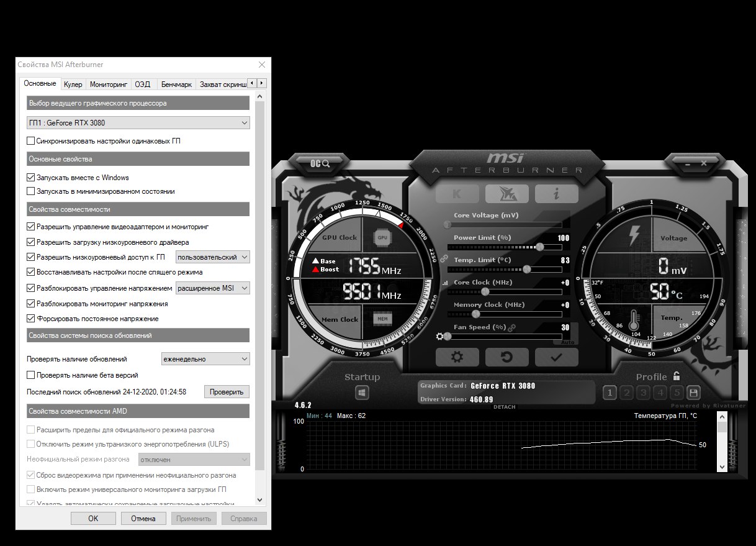This screenshot has height=546, width=756.
Task: Enable Запускать в минимизированном состоянии
Action: (x=31, y=191)
